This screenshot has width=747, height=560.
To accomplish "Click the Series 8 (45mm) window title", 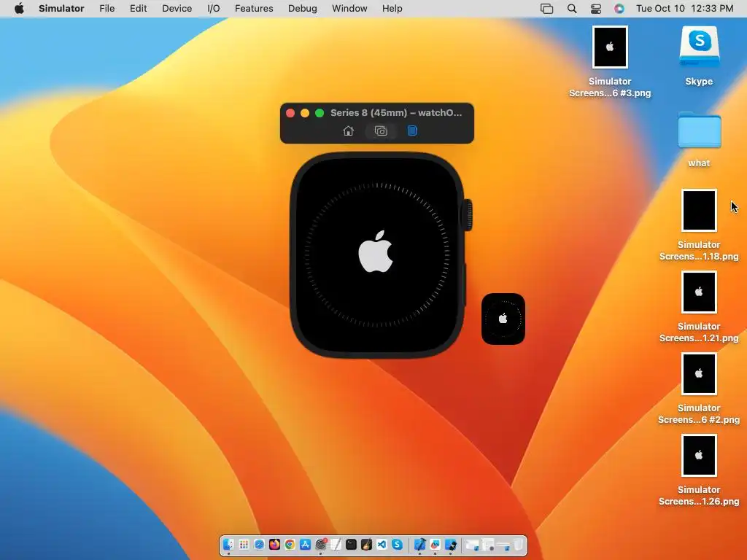I will point(396,113).
